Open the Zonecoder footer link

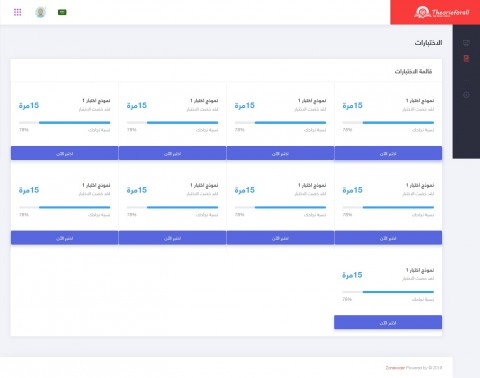click(x=395, y=368)
